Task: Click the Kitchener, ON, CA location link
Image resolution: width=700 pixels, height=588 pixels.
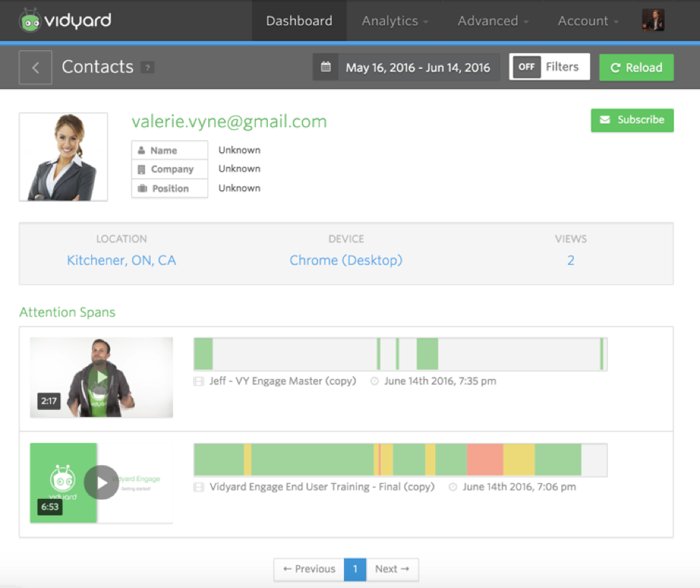Action: coord(121,261)
